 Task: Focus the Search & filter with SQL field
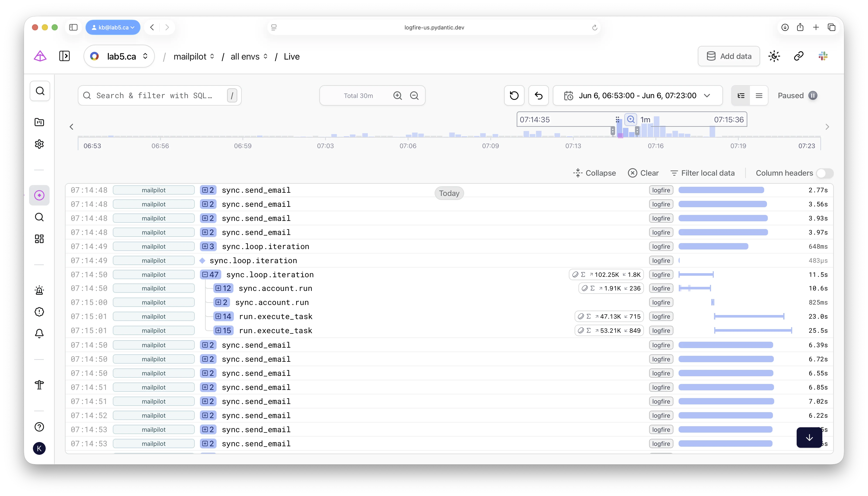pyautogui.click(x=160, y=95)
